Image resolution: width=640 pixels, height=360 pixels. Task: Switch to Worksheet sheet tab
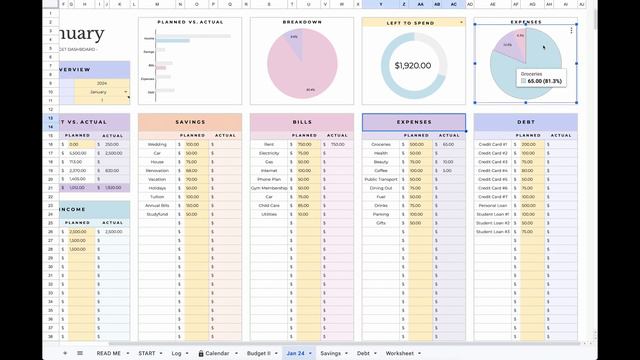pyautogui.click(x=400, y=353)
